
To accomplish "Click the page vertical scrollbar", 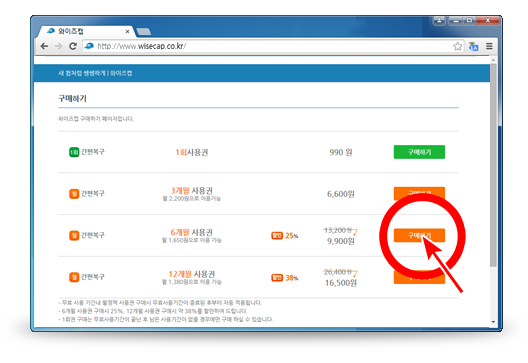I will pos(493,165).
